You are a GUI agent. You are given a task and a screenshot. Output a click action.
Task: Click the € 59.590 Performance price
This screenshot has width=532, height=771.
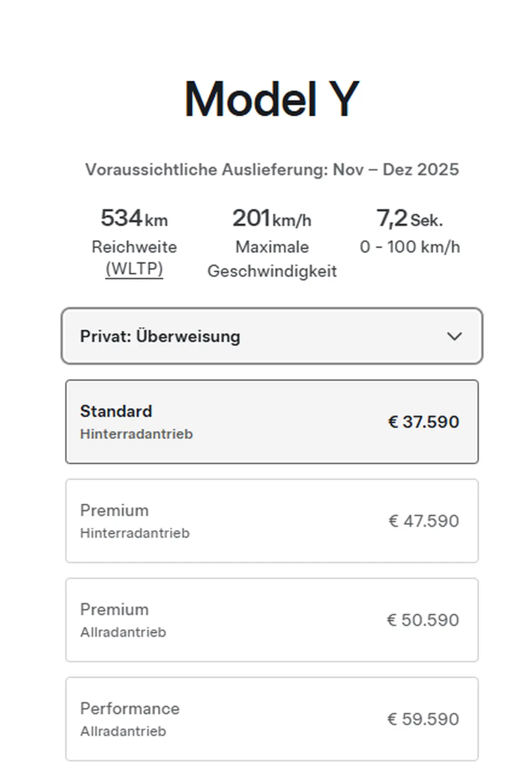(423, 719)
